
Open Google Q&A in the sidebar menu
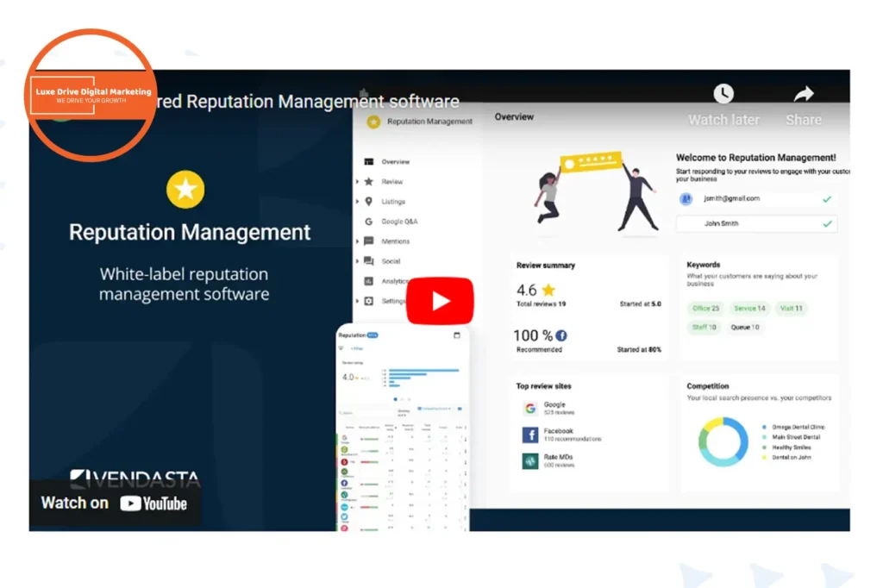(399, 222)
